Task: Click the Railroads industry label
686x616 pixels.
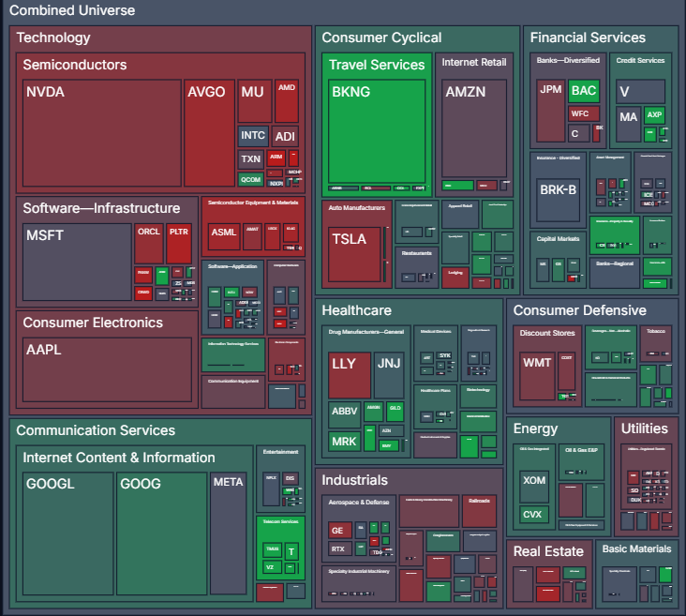Action: [479, 501]
